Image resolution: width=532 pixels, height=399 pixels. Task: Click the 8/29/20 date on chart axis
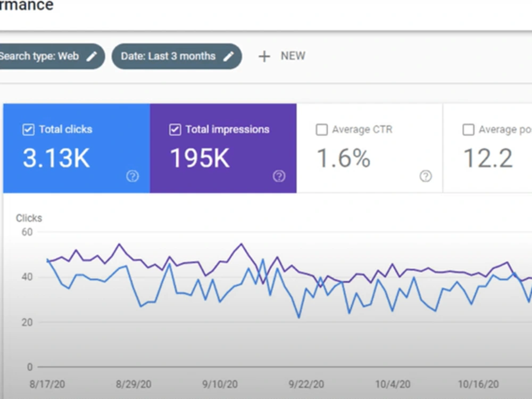(x=134, y=384)
